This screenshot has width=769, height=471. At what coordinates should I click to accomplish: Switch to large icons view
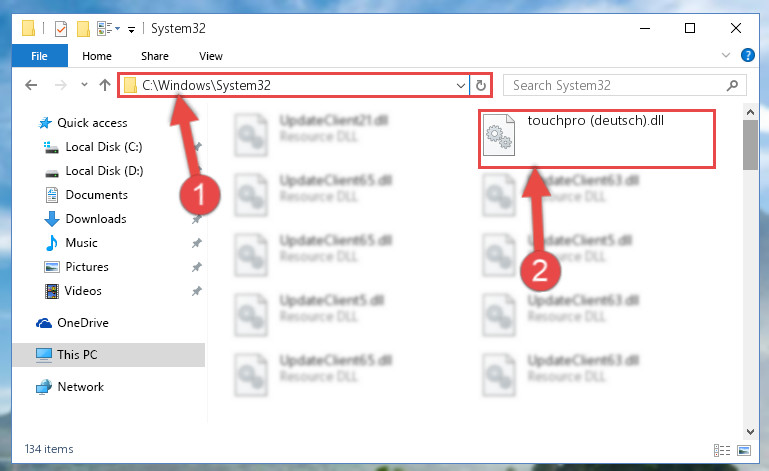pos(744,450)
